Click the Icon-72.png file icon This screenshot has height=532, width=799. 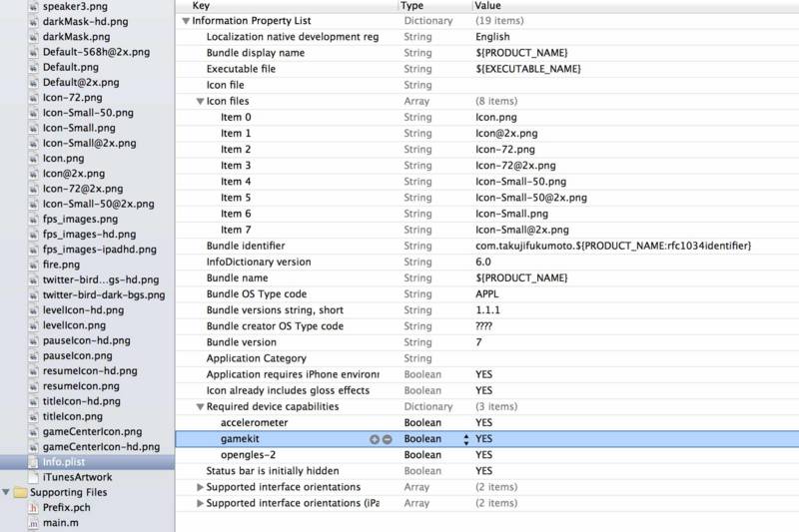(x=33, y=98)
